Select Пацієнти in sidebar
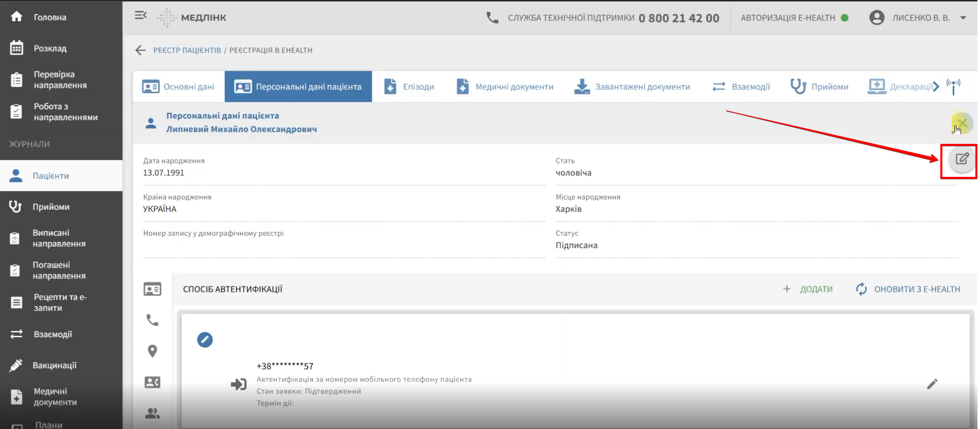 click(61, 176)
